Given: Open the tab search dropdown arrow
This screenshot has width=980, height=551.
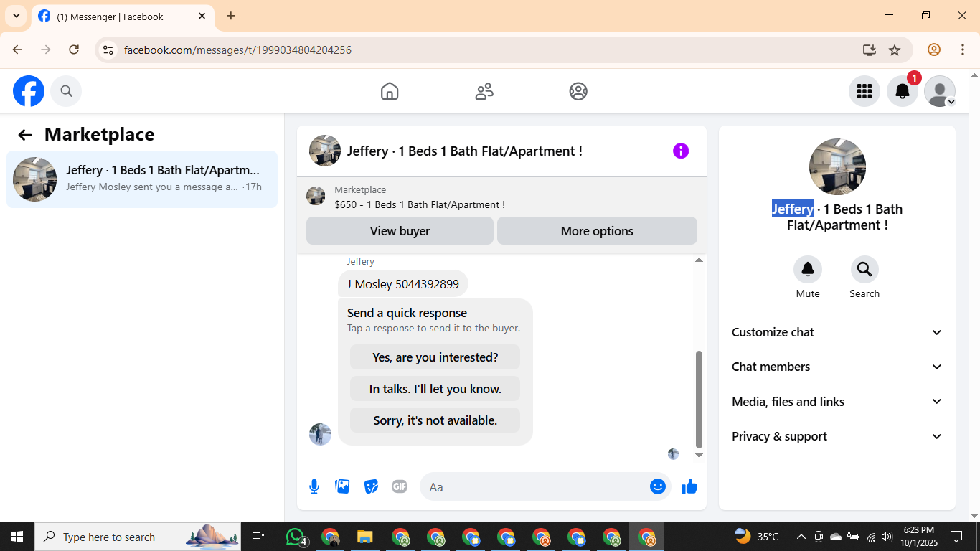Looking at the screenshot, I should coord(16,16).
